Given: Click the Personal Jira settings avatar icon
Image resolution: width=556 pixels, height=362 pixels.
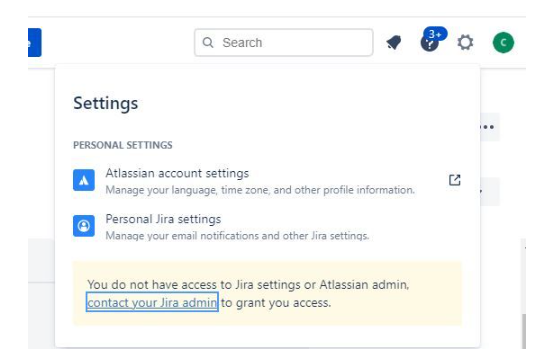Looking at the screenshot, I should tap(84, 226).
